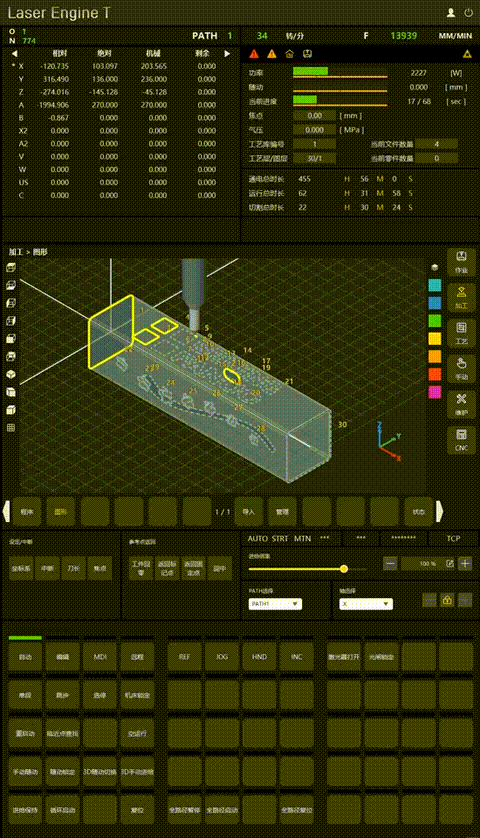This screenshot has height=838, width=480.
Task: Click the 状态 status softkey
Action: (x=419, y=511)
